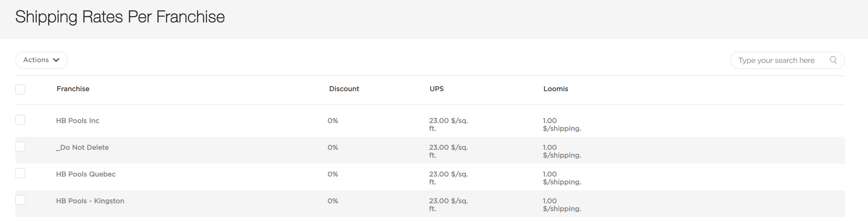Sort by the Discount column header
This screenshot has height=221, width=868.
point(344,89)
